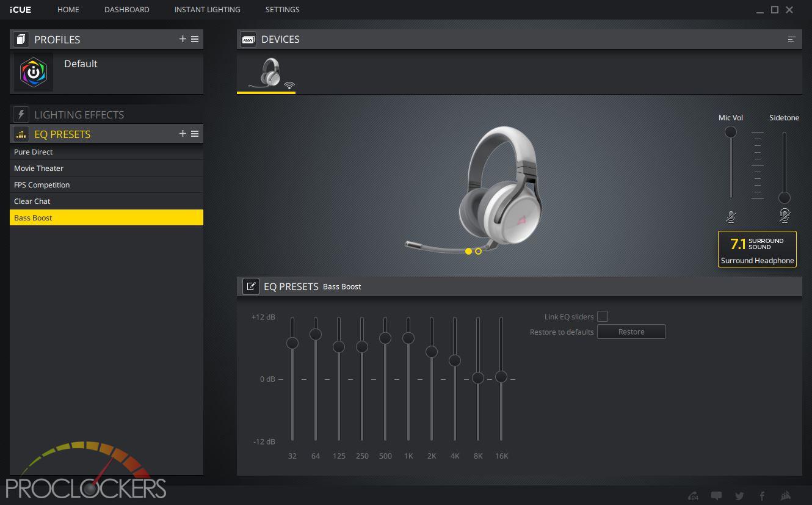812x505 pixels.
Task: Click the Lighting Effects bolt icon
Action: 21,115
